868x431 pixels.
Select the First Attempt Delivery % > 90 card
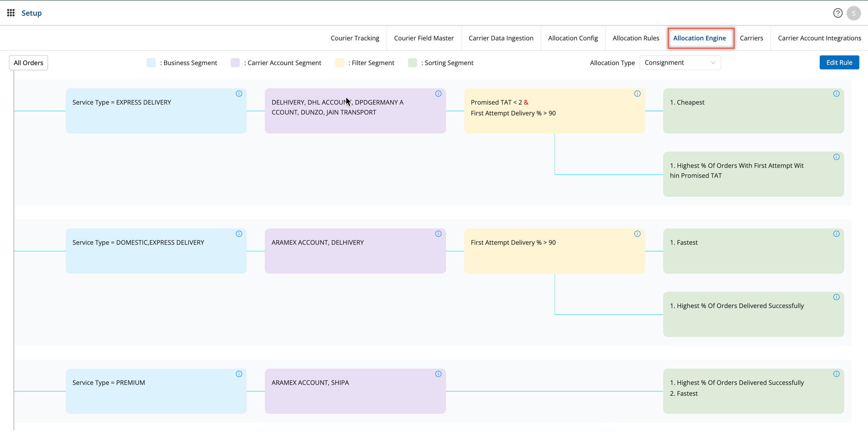point(554,251)
